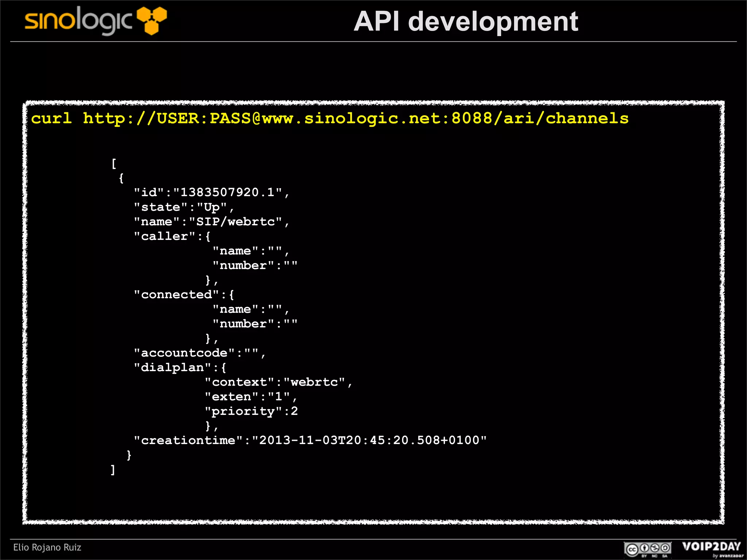747x560 pixels.
Task: Select the "accountcode":"" line
Action: [x=200, y=353]
